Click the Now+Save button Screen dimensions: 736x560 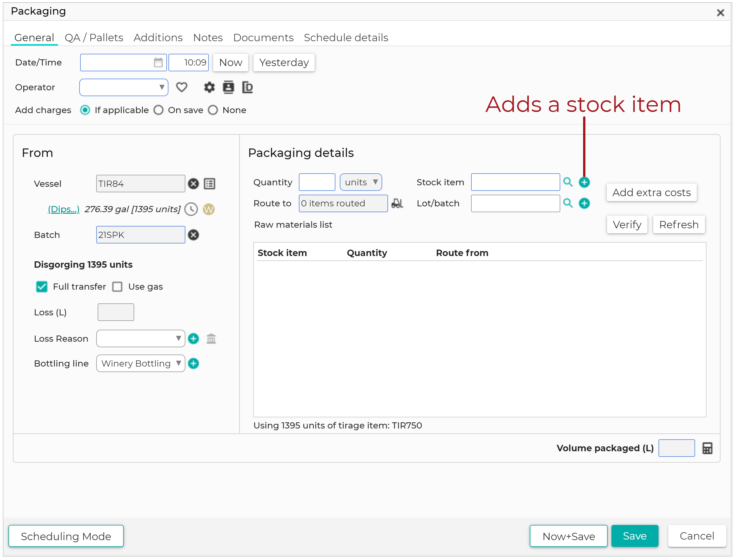pos(569,537)
